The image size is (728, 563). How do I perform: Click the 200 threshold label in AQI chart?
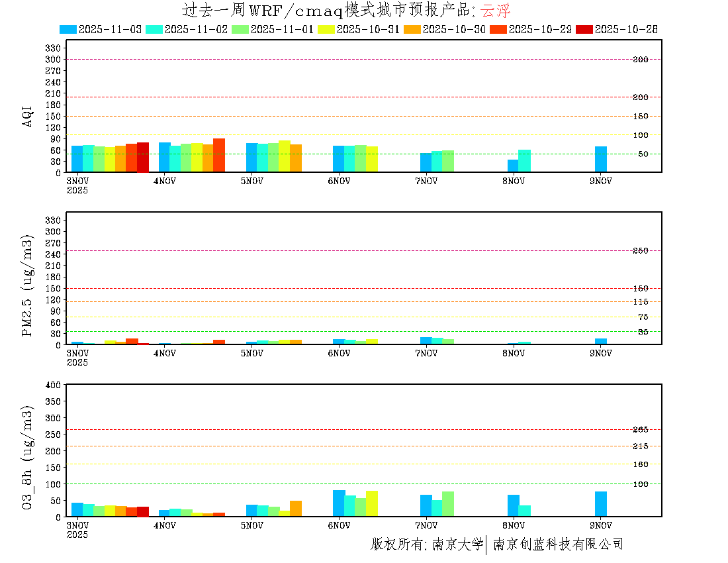pyautogui.click(x=640, y=97)
